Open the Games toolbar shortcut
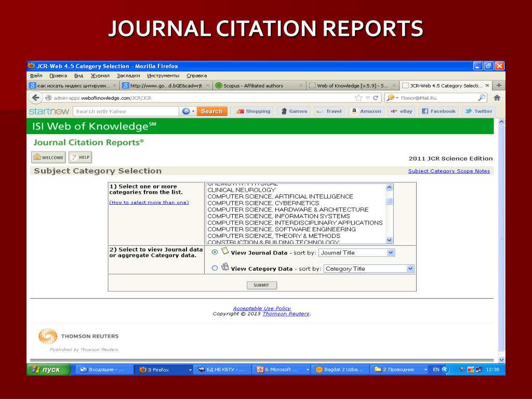Screen dimensions: 532x399 click(294, 111)
